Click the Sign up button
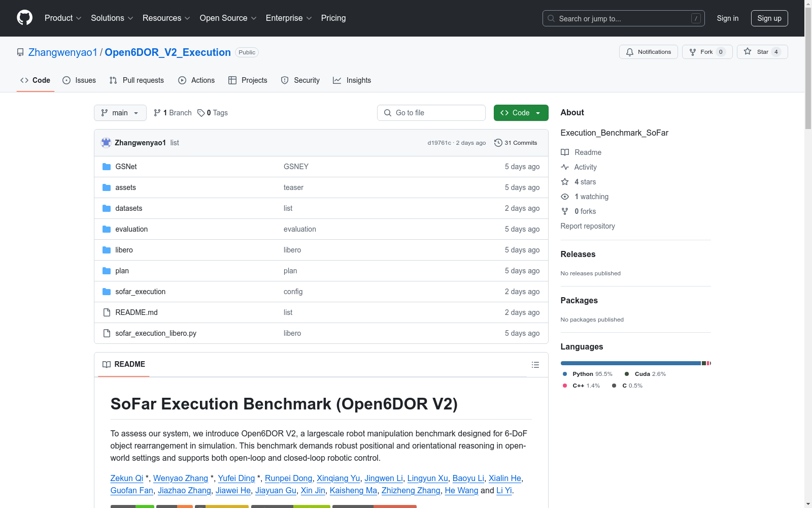The width and height of the screenshot is (812, 508). point(769,18)
